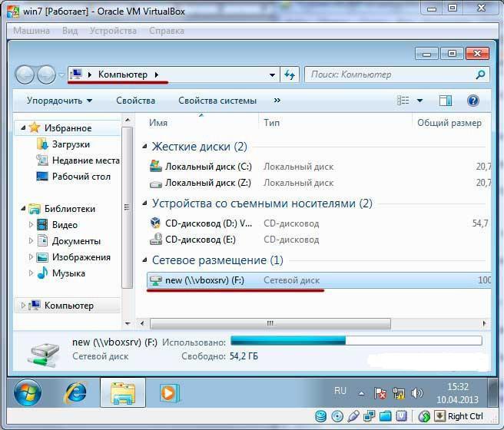Image resolution: width=504 pixels, height=430 pixels.
Task: Click the Back navigation arrow in Explorer
Action: coord(25,74)
